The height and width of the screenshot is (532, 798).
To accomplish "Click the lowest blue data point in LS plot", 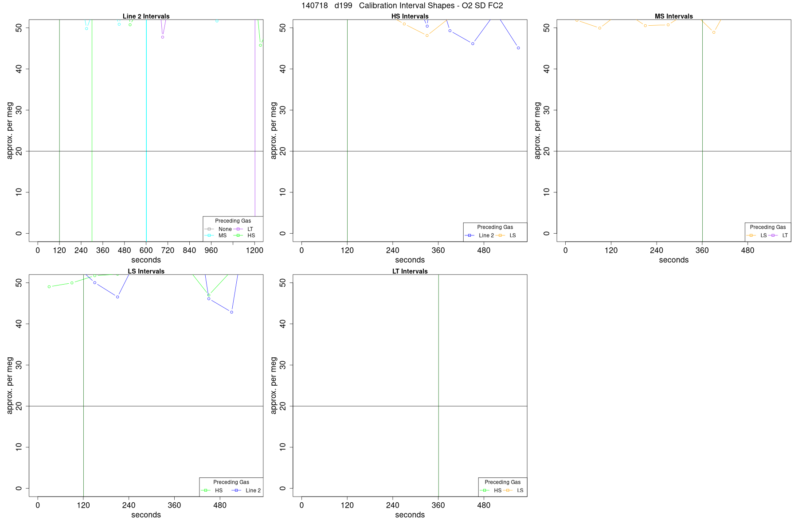I will 231,312.
